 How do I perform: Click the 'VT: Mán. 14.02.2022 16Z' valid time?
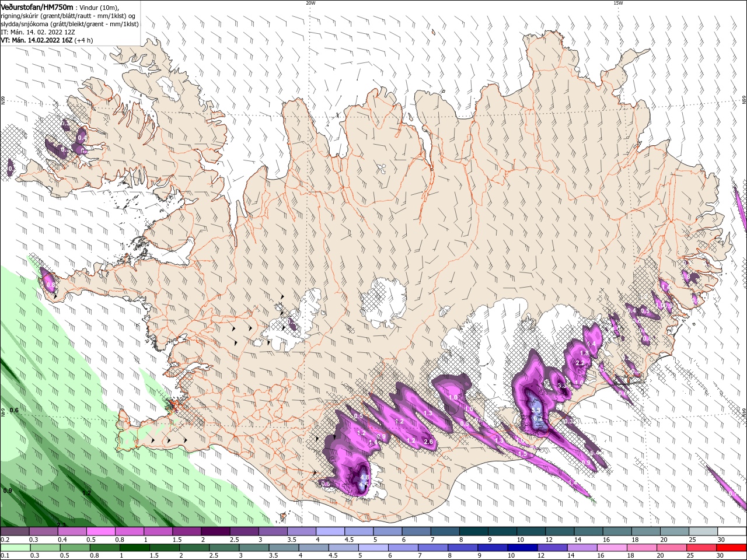click(36, 40)
